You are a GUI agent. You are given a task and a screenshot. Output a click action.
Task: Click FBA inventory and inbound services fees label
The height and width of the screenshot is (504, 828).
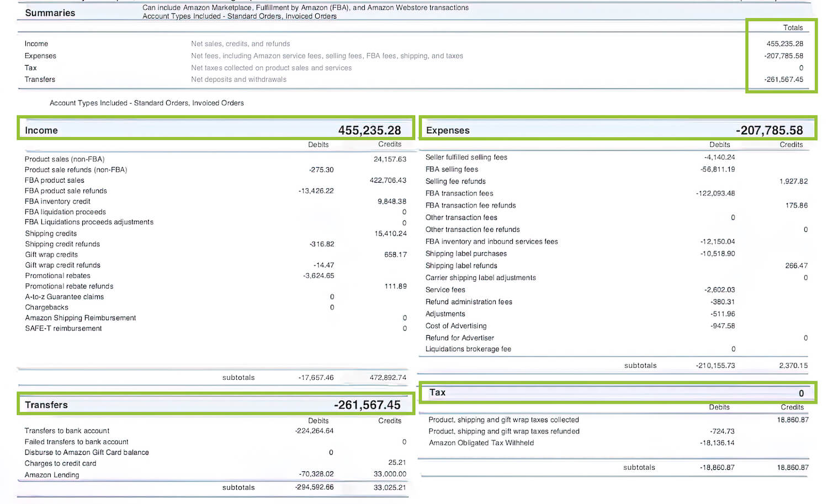(x=492, y=241)
